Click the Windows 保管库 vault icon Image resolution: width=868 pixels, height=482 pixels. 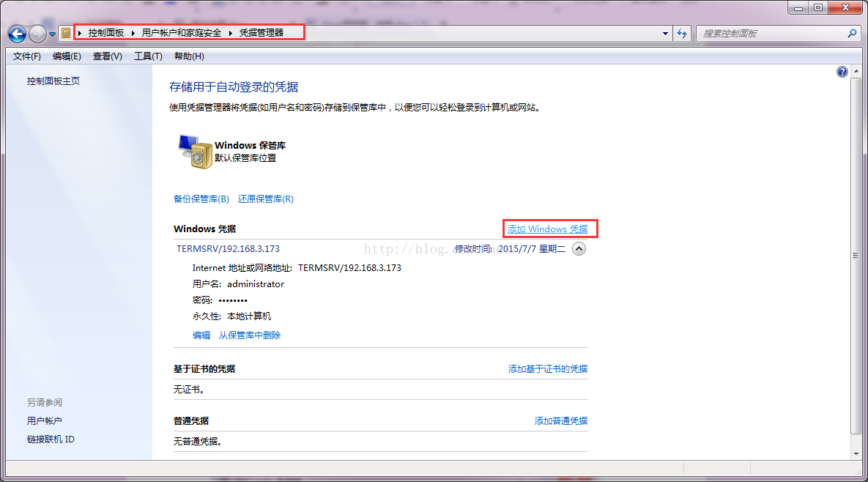pos(195,151)
